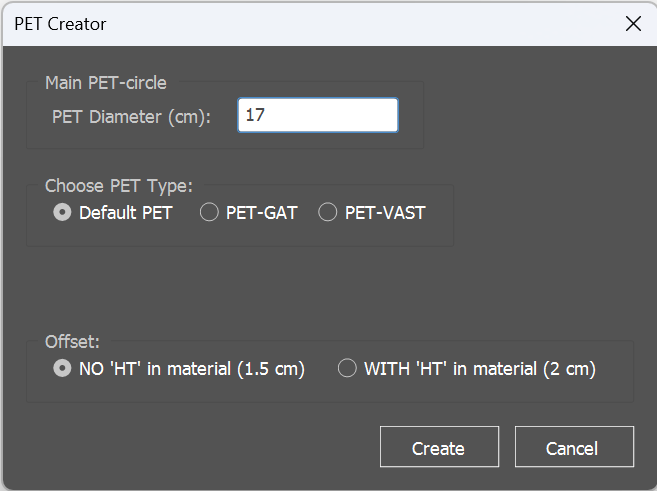This screenshot has height=491, width=657.
Task: Click the 'Offset:' group heading
Action: tap(72, 340)
